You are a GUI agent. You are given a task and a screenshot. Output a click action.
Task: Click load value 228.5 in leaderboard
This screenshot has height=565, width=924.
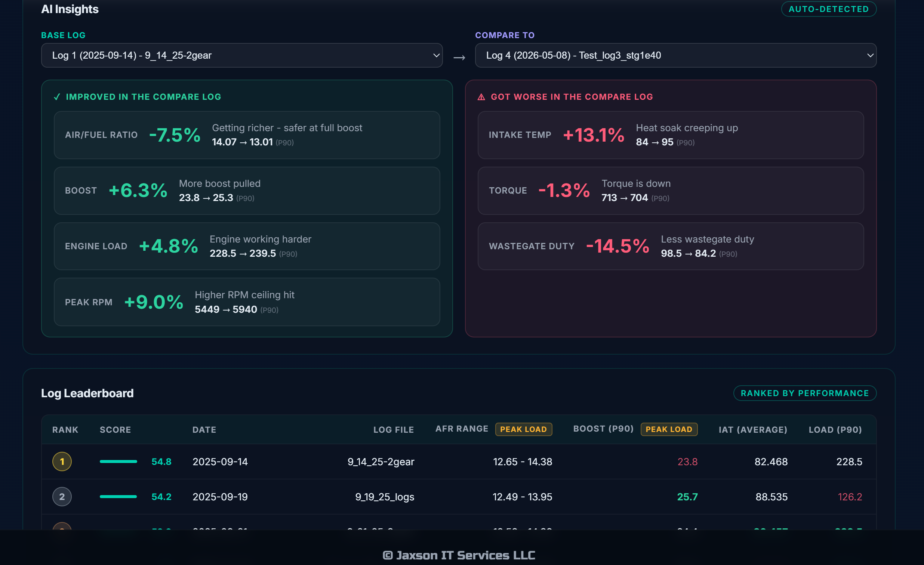point(849,462)
